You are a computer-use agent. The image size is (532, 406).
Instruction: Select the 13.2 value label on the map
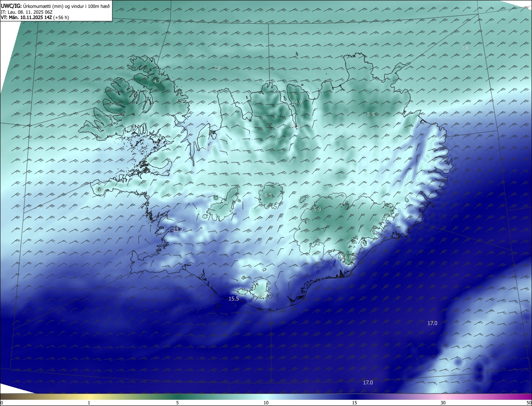[177, 230]
